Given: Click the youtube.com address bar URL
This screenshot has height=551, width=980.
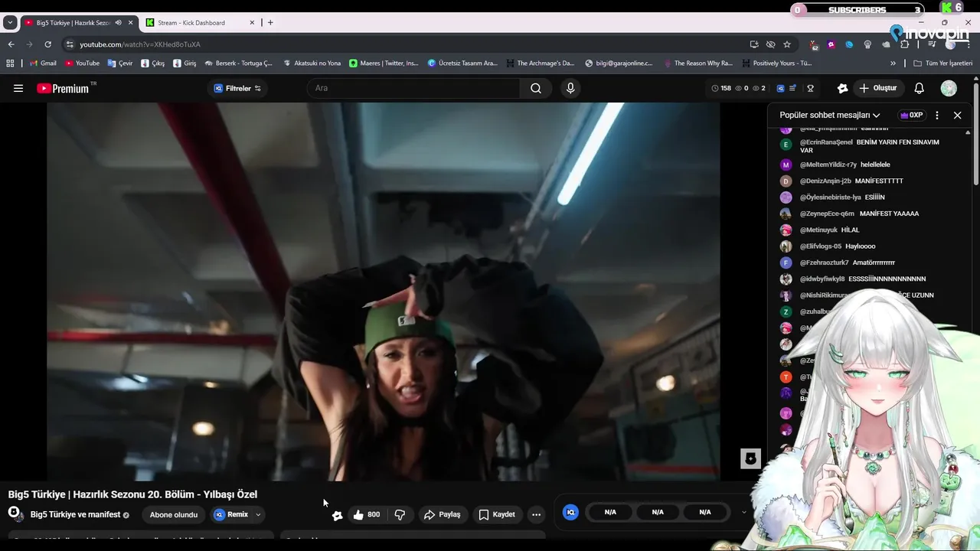Looking at the screenshot, I should click(x=140, y=44).
